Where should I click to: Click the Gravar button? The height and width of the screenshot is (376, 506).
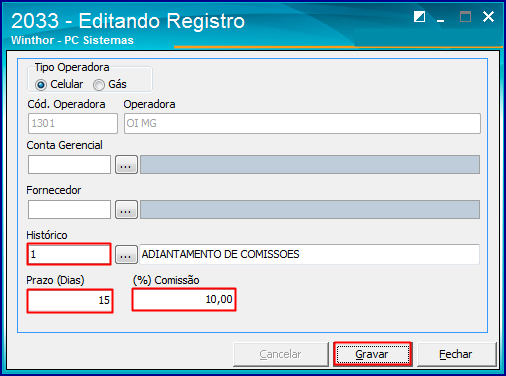click(373, 354)
